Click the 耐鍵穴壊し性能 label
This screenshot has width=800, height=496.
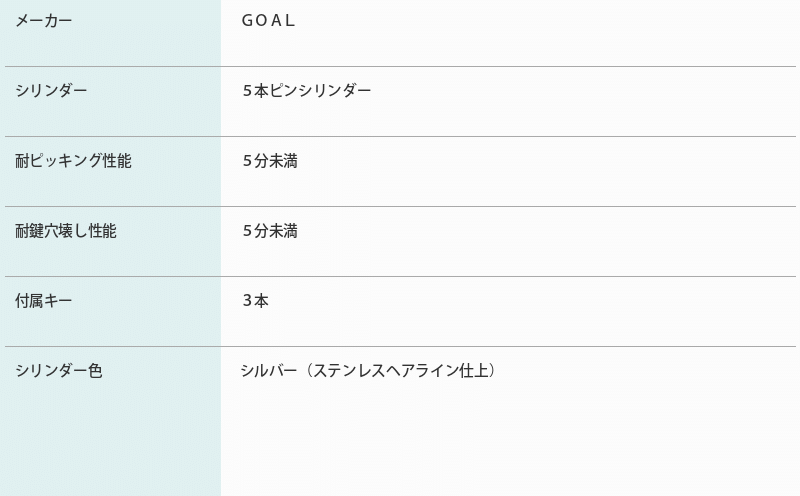(66, 231)
